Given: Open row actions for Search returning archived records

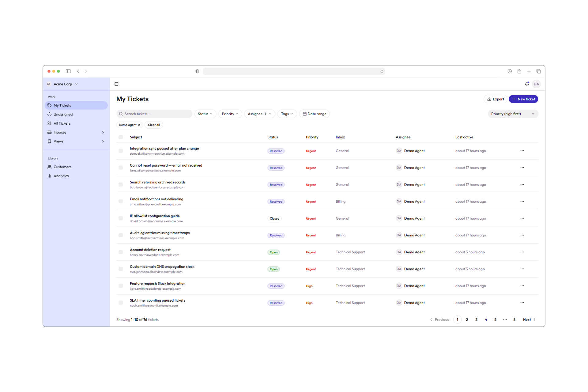Looking at the screenshot, I should tap(522, 184).
